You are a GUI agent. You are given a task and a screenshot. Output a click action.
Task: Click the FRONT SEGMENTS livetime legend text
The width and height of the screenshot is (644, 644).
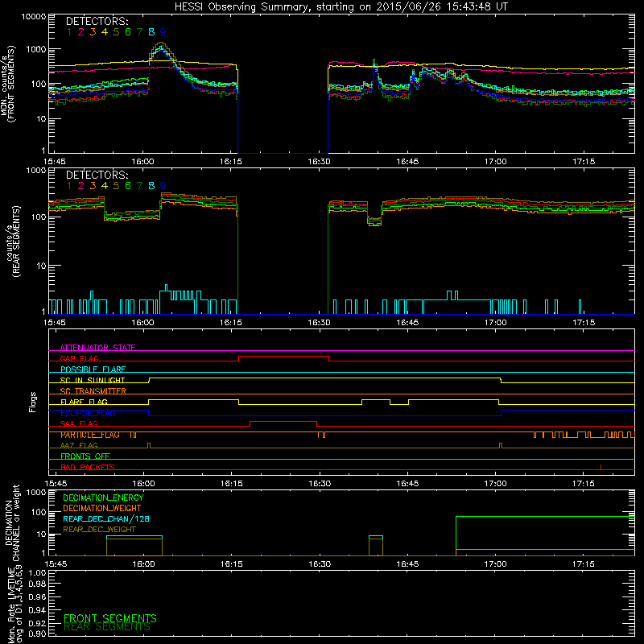point(110,618)
